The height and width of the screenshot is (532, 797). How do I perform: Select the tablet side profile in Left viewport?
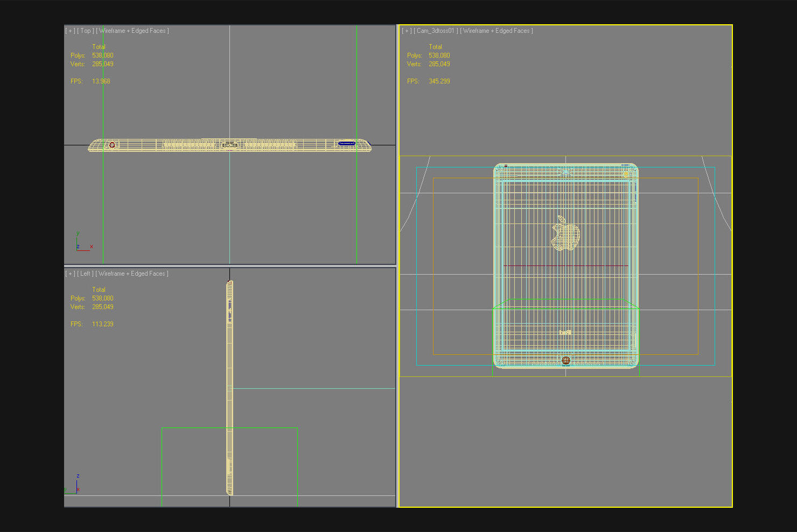coord(230,387)
